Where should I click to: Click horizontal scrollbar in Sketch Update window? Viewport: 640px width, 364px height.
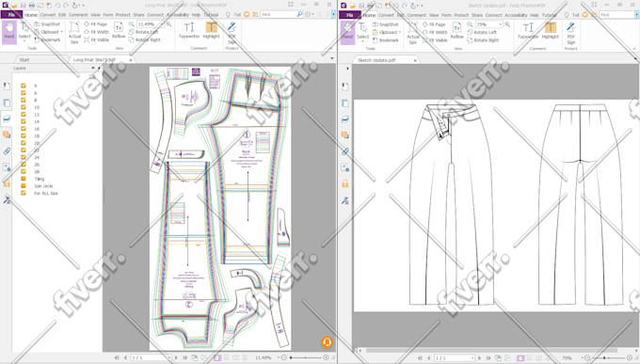[x=492, y=350]
